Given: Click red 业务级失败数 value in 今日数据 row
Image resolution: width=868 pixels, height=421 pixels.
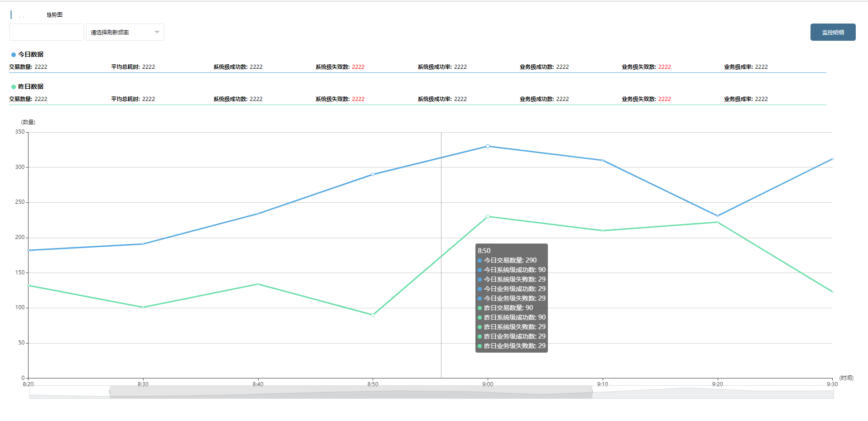Looking at the screenshot, I should coord(665,67).
